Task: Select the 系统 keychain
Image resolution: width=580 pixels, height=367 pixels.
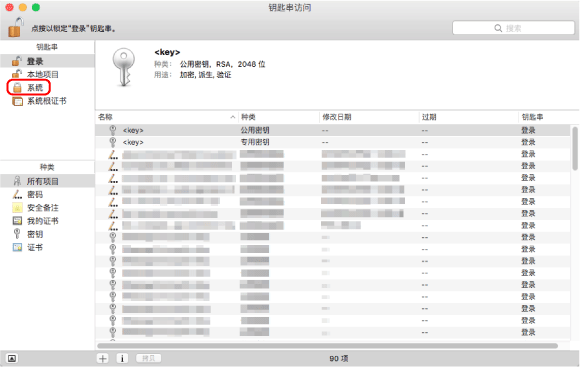Action: point(47,88)
